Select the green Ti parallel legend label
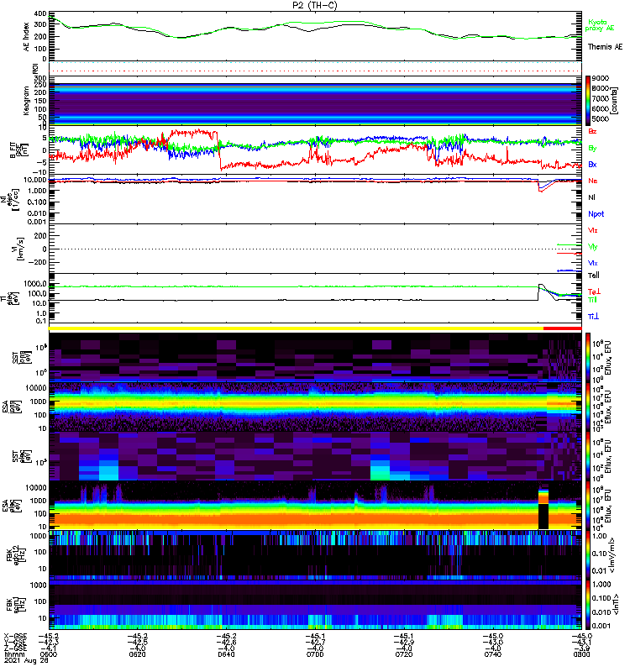 [592, 300]
